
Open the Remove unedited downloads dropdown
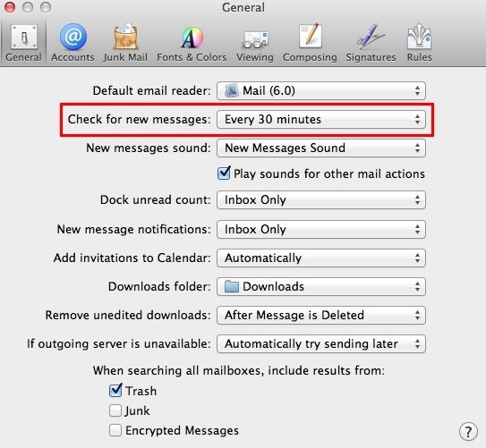pos(321,315)
